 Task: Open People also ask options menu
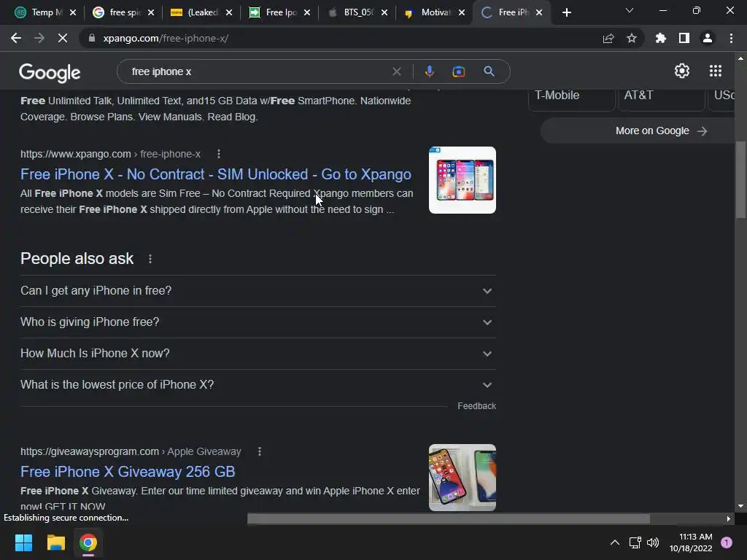[150, 259]
